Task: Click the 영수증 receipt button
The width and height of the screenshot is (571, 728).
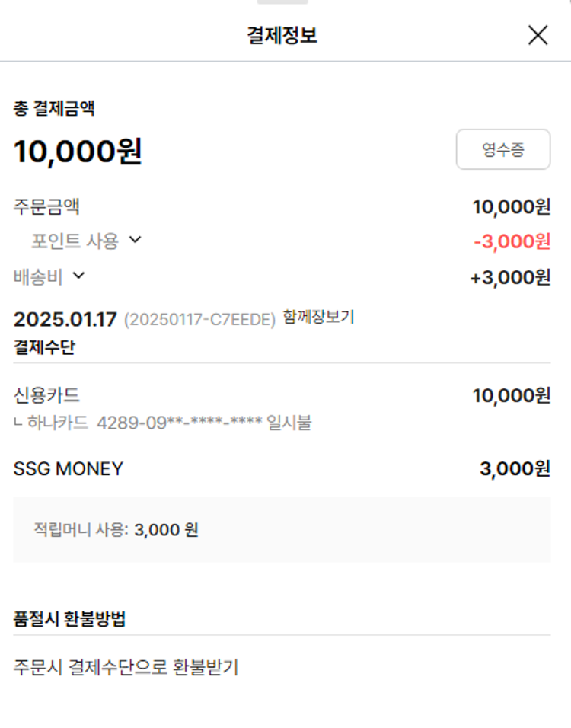Action: (x=502, y=149)
